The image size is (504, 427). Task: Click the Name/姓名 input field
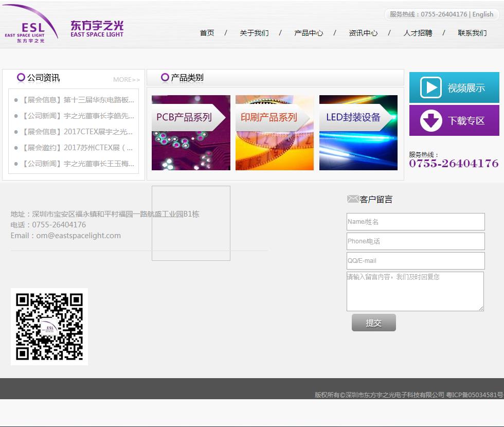tap(416, 222)
